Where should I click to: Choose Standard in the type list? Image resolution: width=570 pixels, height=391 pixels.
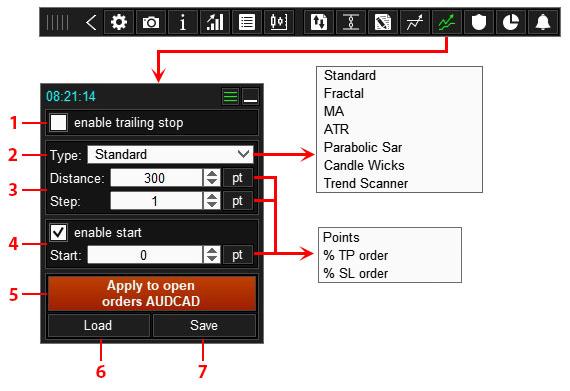click(350, 75)
